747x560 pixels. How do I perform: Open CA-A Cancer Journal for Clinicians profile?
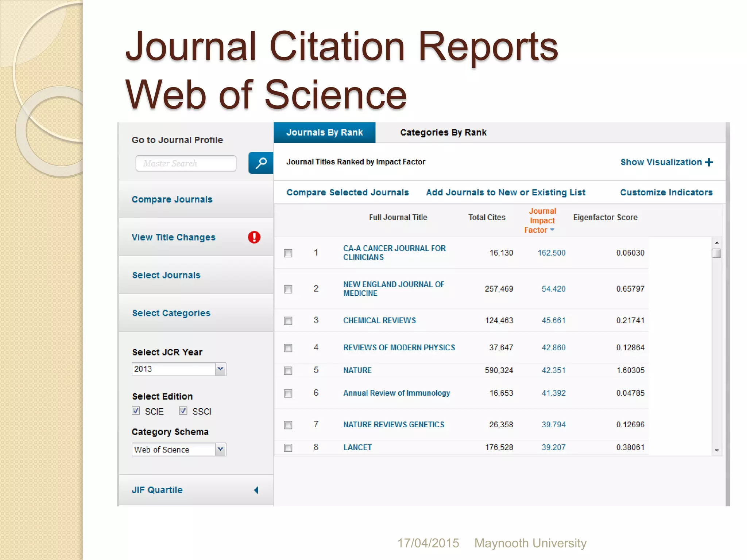coord(394,253)
